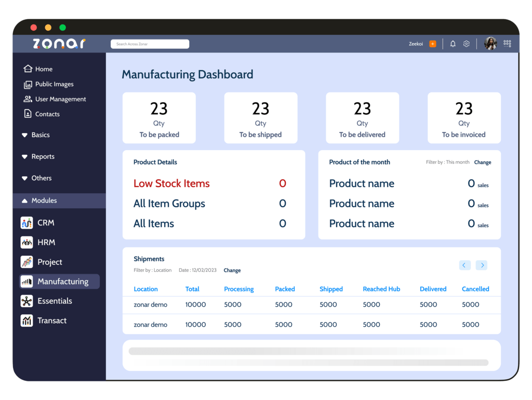Click the Contacts card icon
532x400 pixels.
click(x=28, y=114)
